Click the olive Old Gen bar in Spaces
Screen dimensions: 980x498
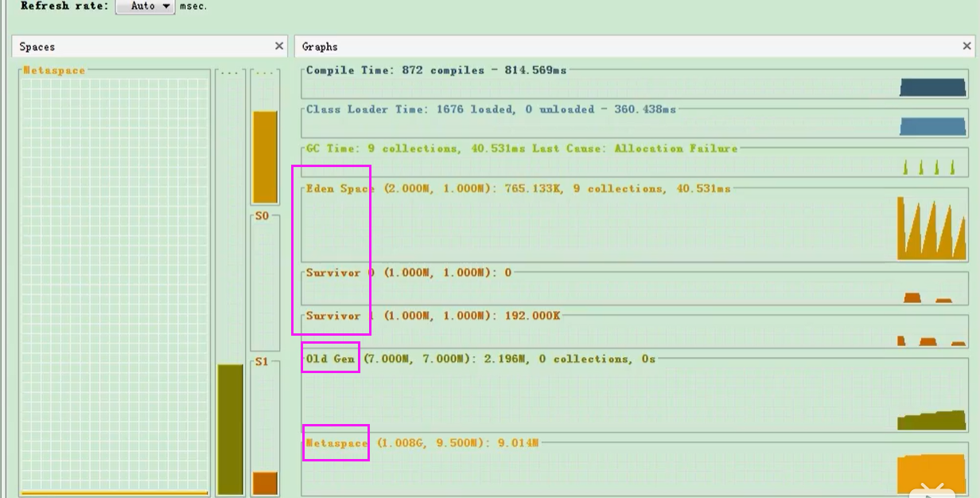(x=230, y=430)
